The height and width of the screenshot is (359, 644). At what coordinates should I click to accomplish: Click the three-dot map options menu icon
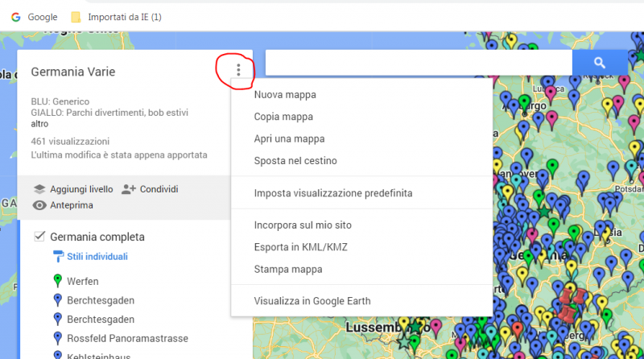238,72
